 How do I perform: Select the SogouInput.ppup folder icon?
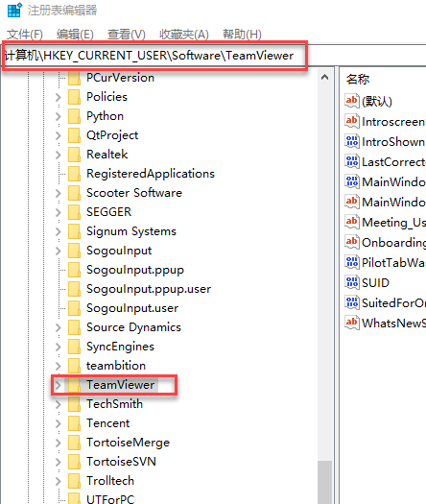74,270
